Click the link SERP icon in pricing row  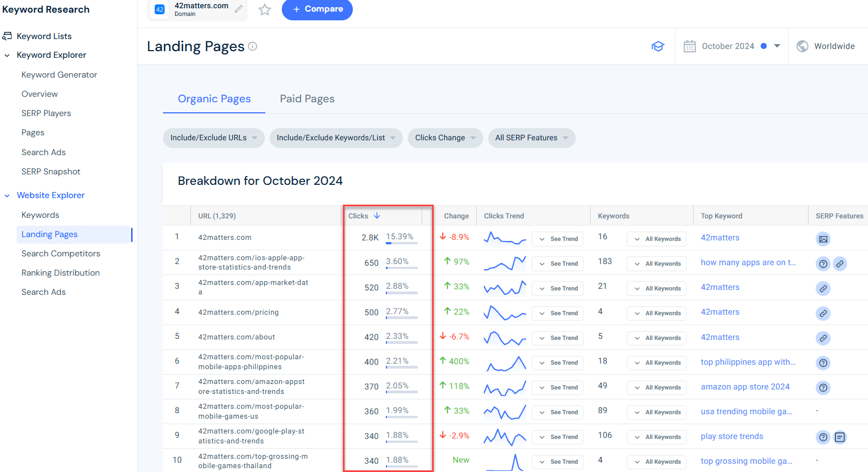click(x=823, y=313)
